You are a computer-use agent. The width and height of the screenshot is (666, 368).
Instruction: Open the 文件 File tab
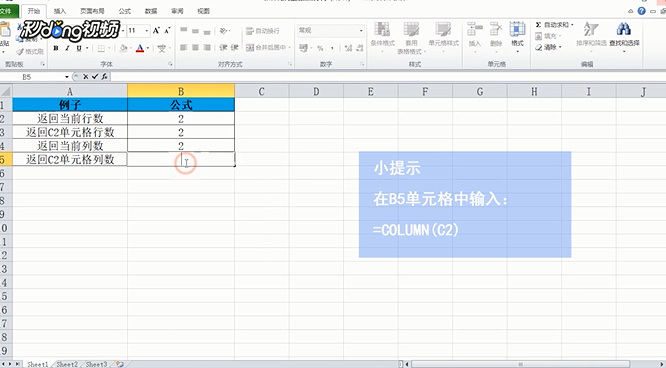coord(6,11)
